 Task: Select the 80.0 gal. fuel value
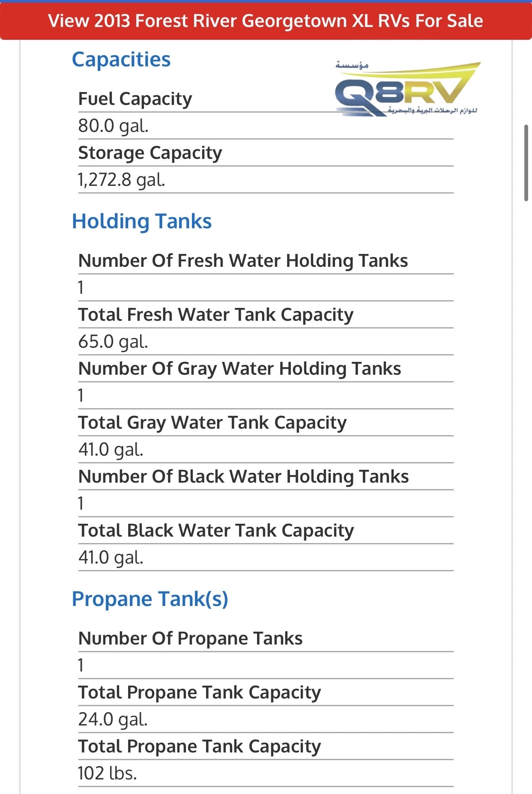[113, 126]
